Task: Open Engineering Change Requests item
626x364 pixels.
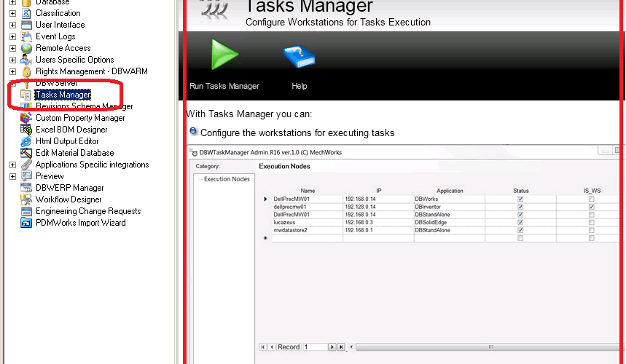Action: click(88, 211)
